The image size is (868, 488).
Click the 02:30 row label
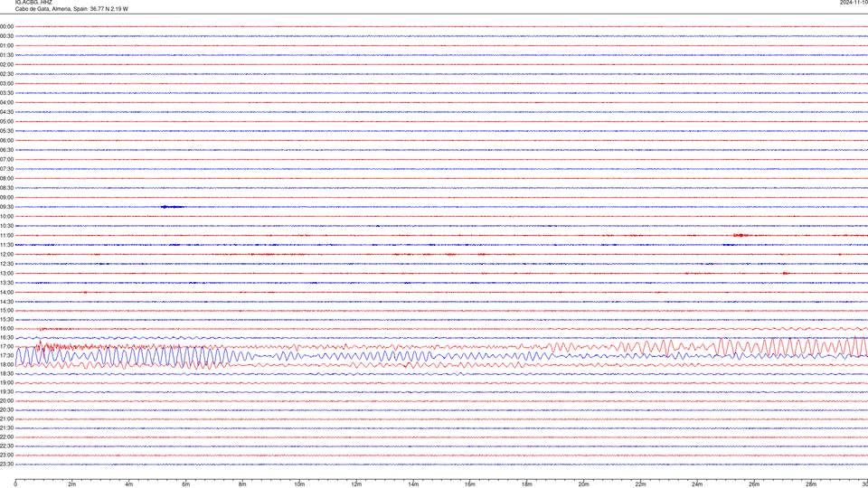pos(6,74)
